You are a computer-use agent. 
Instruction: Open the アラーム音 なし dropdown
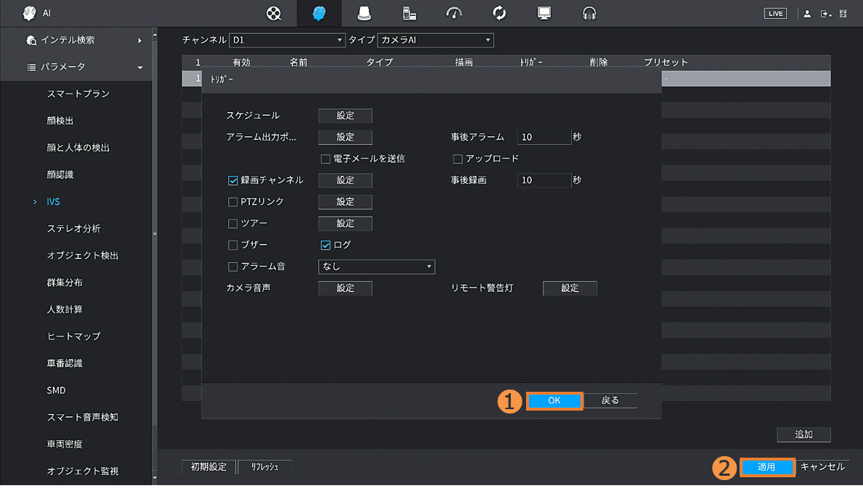[x=377, y=266]
